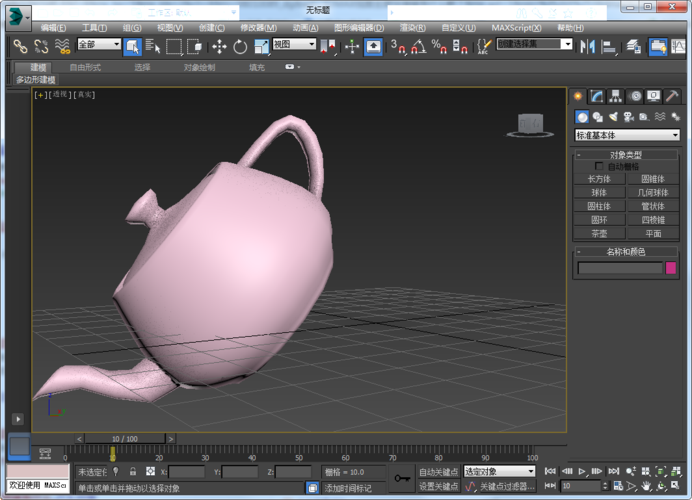This screenshot has width=692, height=500.
Task: Toggle Percent Snap
Action: pos(439,46)
